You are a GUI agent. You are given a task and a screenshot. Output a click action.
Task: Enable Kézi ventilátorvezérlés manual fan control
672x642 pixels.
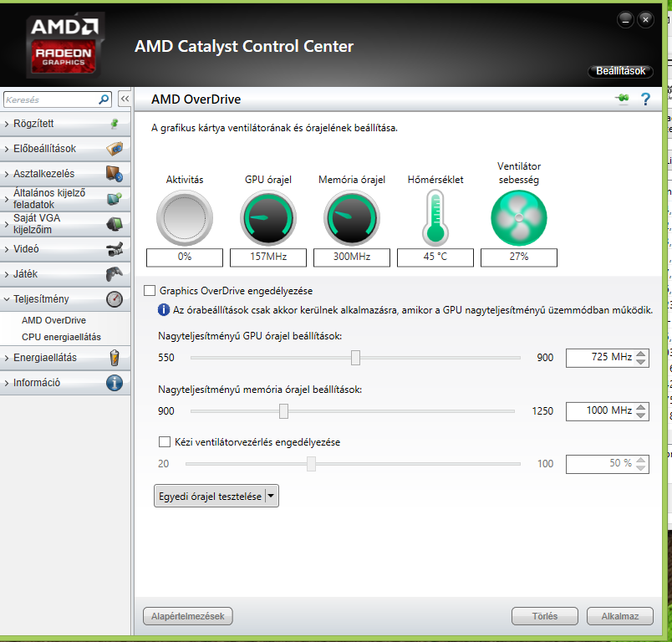coord(165,442)
